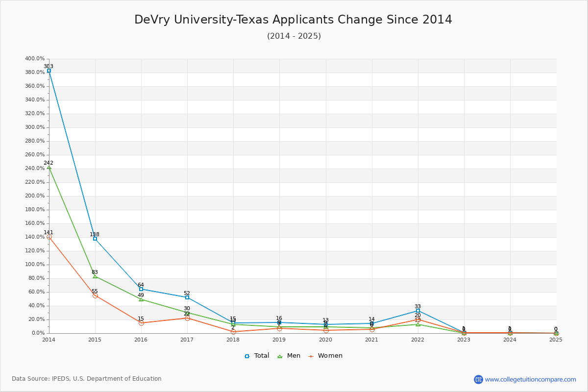Click the 2025 x-axis label
Viewport: 588px width, 392px height.
coord(556,339)
